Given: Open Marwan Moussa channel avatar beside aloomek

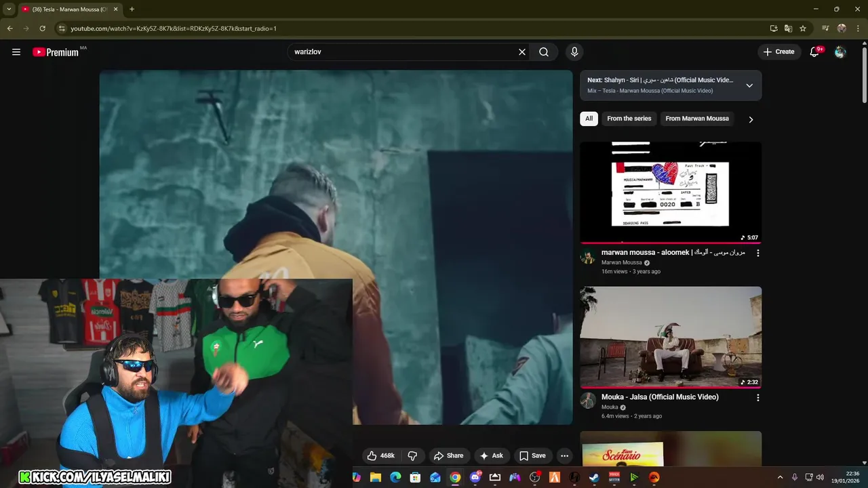Looking at the screenshot, I should (x=588, y=257).
